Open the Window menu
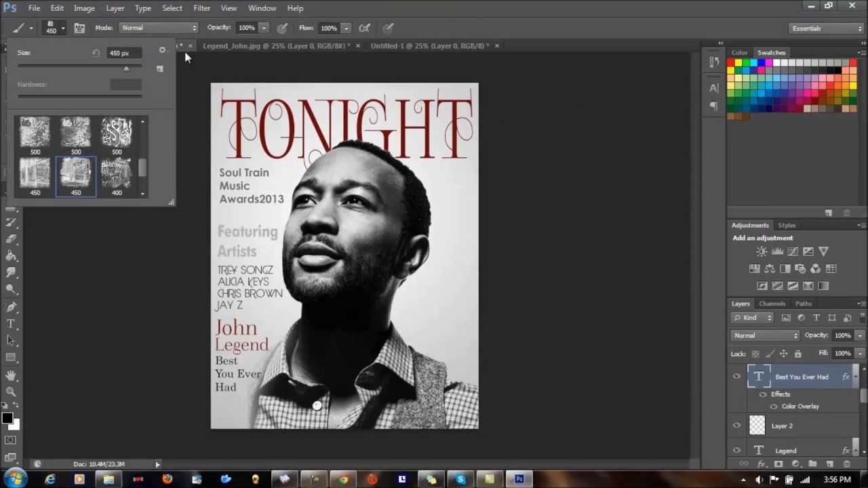Viewport: 868px width, 488px height. [262, 8]
